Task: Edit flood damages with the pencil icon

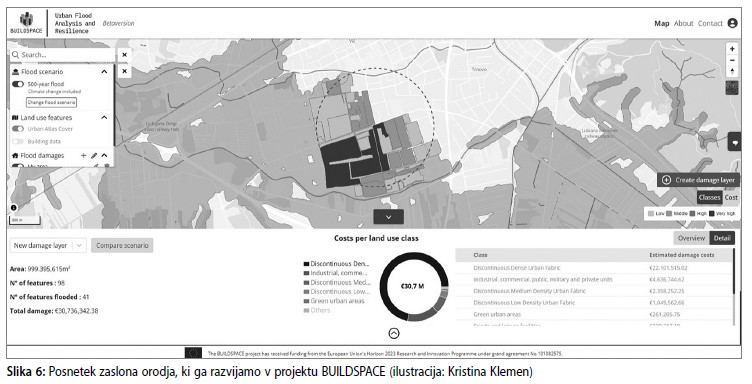Action: coord(94,155)
